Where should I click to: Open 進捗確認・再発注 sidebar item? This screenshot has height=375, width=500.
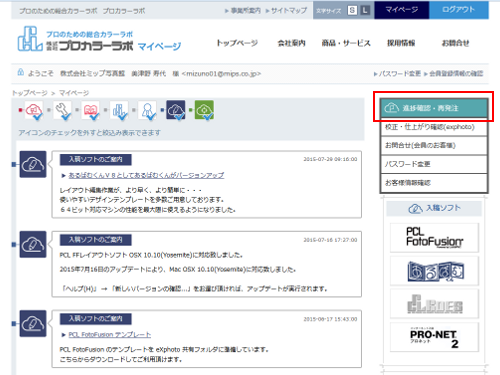[x=434, y=108]
